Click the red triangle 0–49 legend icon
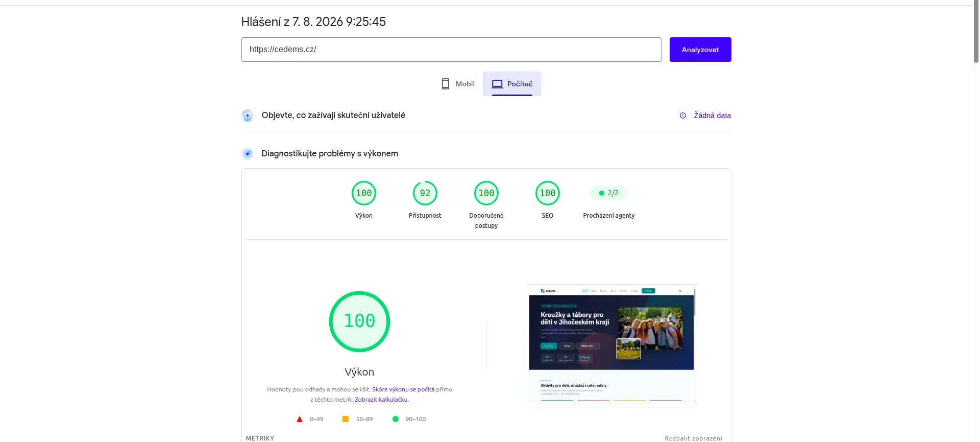This screenshot has height=442, width=980. [x=300, y=419]
